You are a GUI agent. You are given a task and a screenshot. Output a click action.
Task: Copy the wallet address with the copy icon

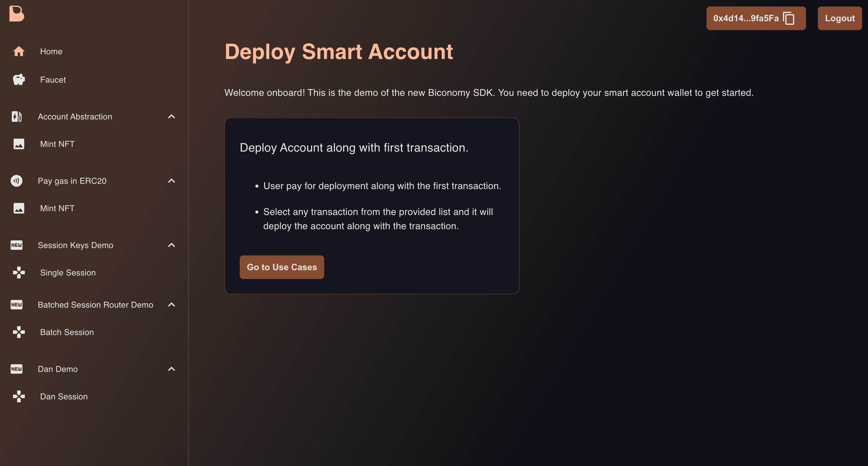tap(789, 18)
